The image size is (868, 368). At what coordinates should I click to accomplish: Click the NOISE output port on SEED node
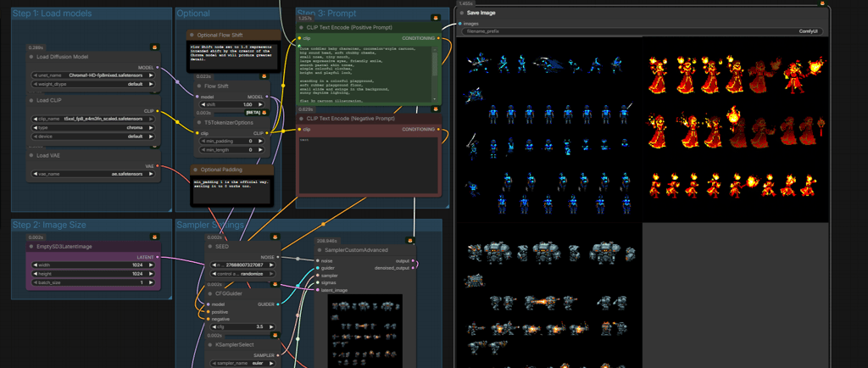coord(278,257)
